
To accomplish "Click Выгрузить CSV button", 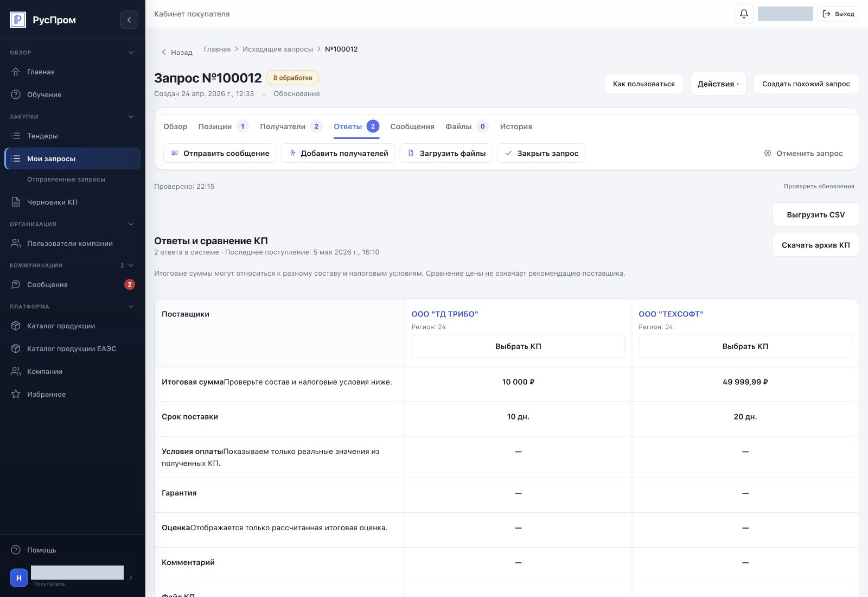I will 815,214.
